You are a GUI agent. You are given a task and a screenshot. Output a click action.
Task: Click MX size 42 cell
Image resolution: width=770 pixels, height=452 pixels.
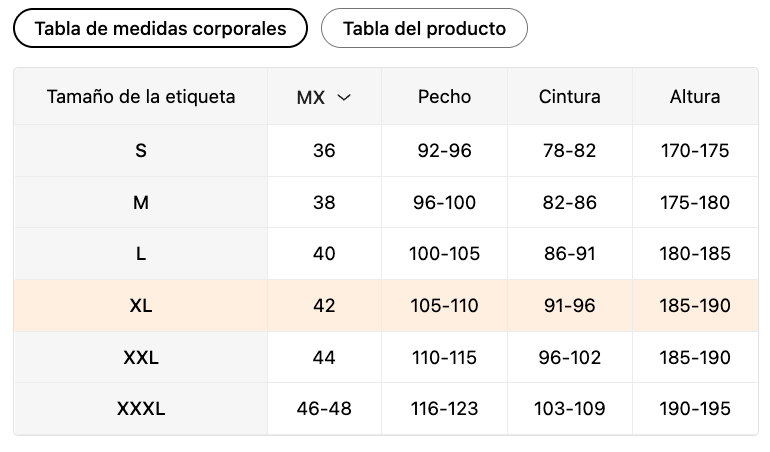(324, 305)
